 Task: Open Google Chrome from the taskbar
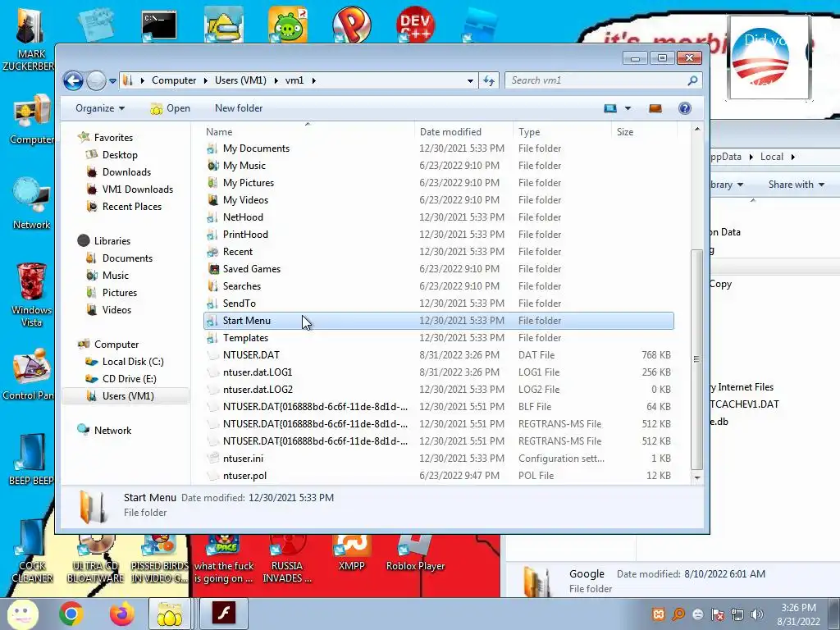pyautogui.click(x=71, y=614)
